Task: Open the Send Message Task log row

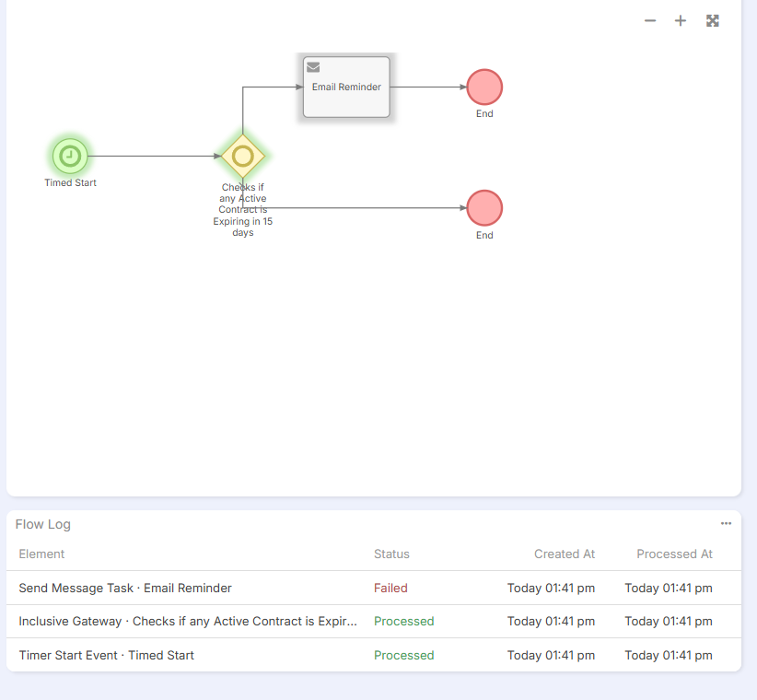Action: (125, 588)
